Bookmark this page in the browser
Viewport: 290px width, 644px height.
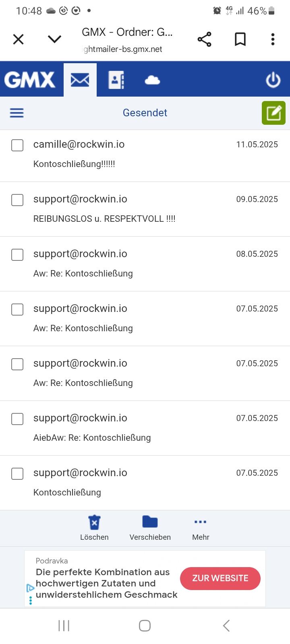point(240,39)
